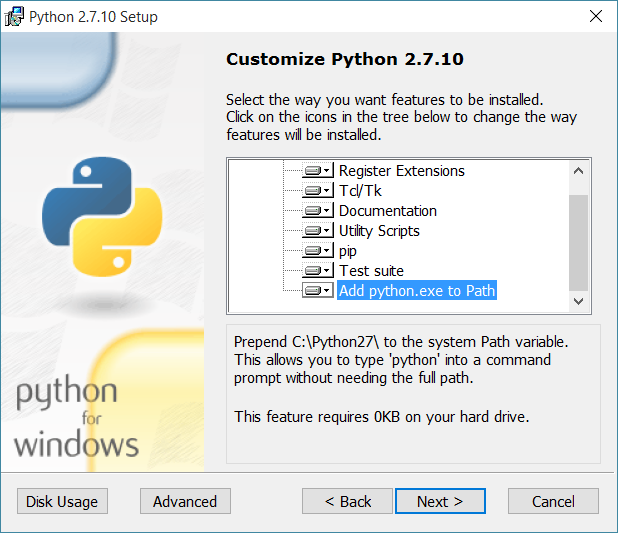This screenshot has width=618, height=533.
Task: Select the Tcl/Tk feature row
Action: click(360, 191)
